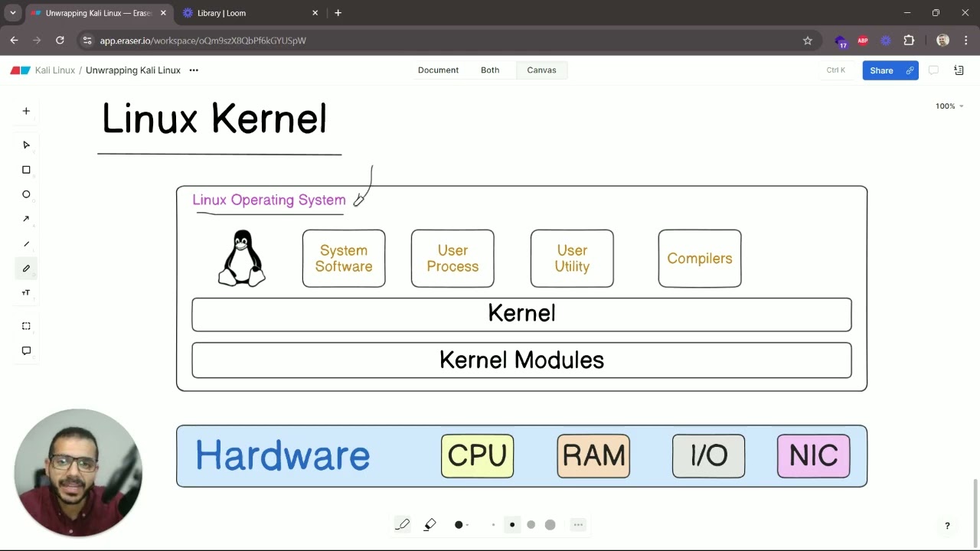The height and width of the screenshot is (551, 980).
Task: Close the Library | Loom tab
Action: pos(315,13)
